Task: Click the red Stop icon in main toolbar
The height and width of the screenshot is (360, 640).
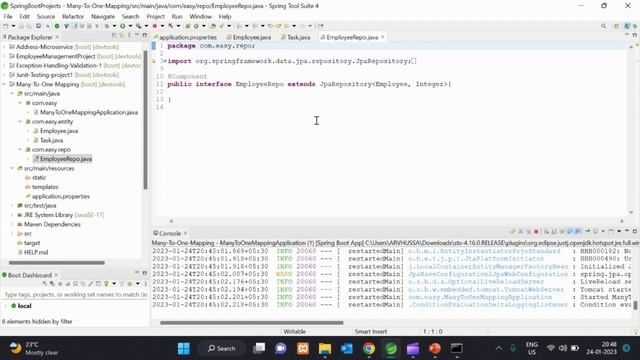Action: click(155, 26)
